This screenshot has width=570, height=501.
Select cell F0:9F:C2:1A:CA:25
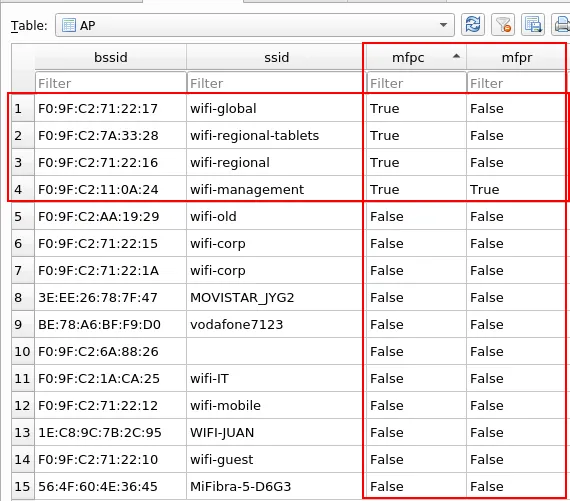click(111, 378)
